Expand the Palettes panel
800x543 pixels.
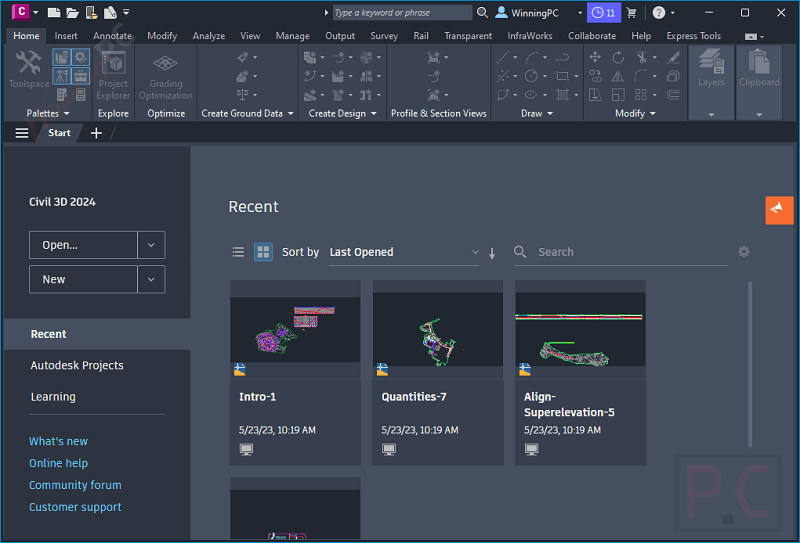point(47,113)
